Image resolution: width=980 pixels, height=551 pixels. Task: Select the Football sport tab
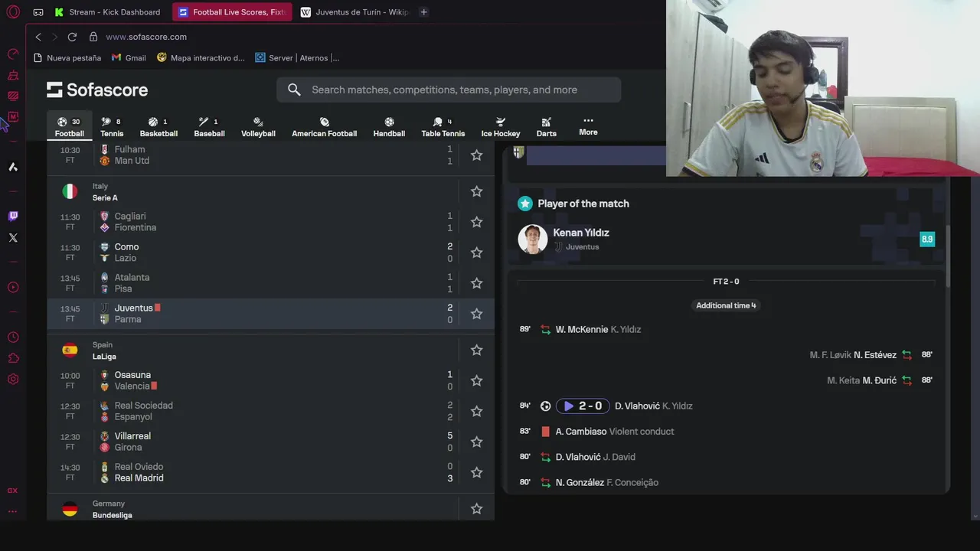point(69,127)
